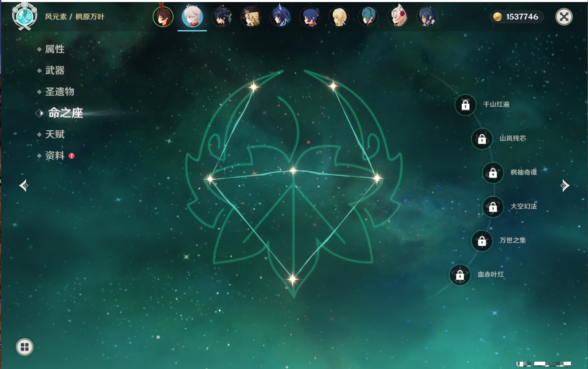
Task: Click the lock icon for 枫袖奇谭
Action: tap(493, 173)
